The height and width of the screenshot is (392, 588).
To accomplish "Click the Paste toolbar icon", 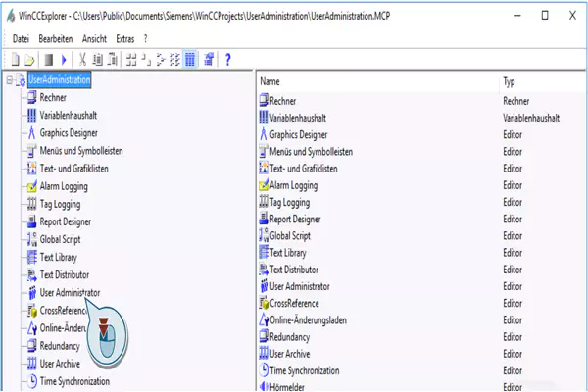I will (112, 59).
